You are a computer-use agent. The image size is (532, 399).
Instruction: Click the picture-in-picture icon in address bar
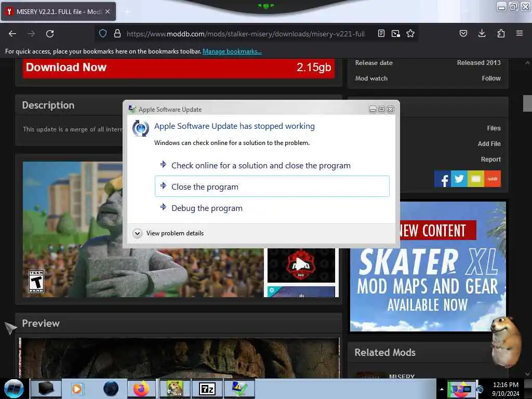(x=395, y=33)
